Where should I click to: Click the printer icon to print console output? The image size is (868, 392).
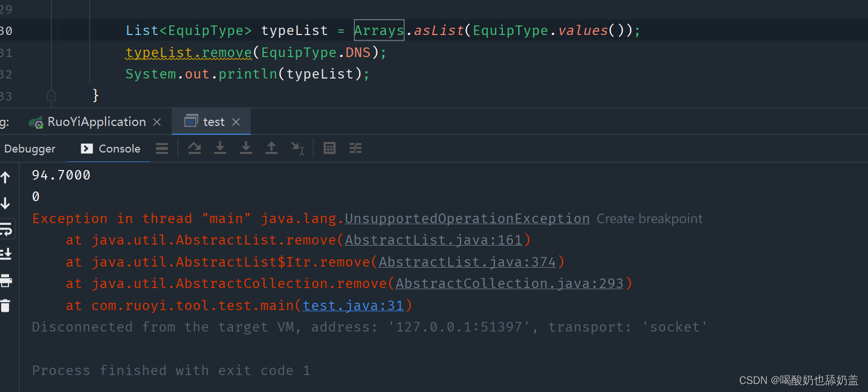7,280
